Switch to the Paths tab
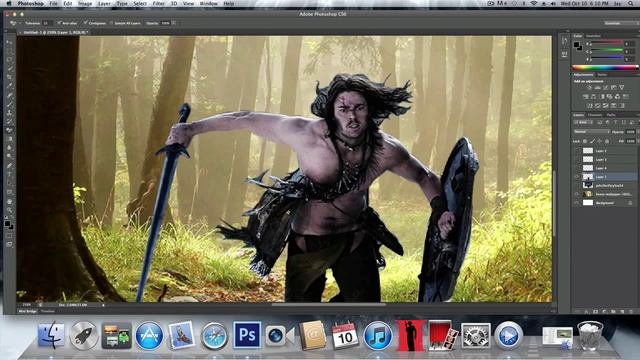This screenshot has height=360, width=640. [611, 115]
